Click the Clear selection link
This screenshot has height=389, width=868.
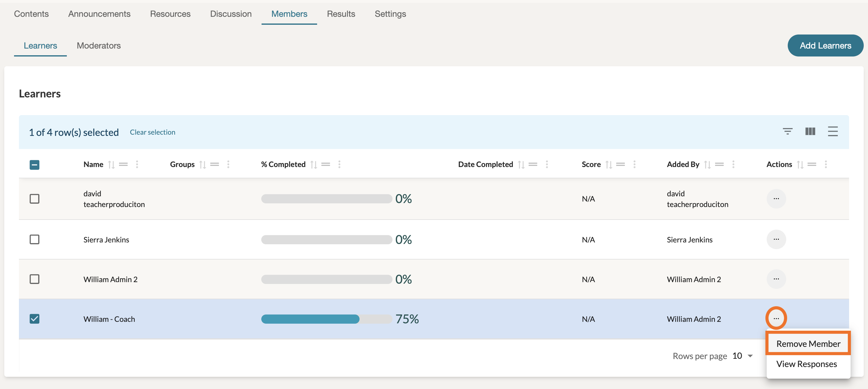coord(152,132)
